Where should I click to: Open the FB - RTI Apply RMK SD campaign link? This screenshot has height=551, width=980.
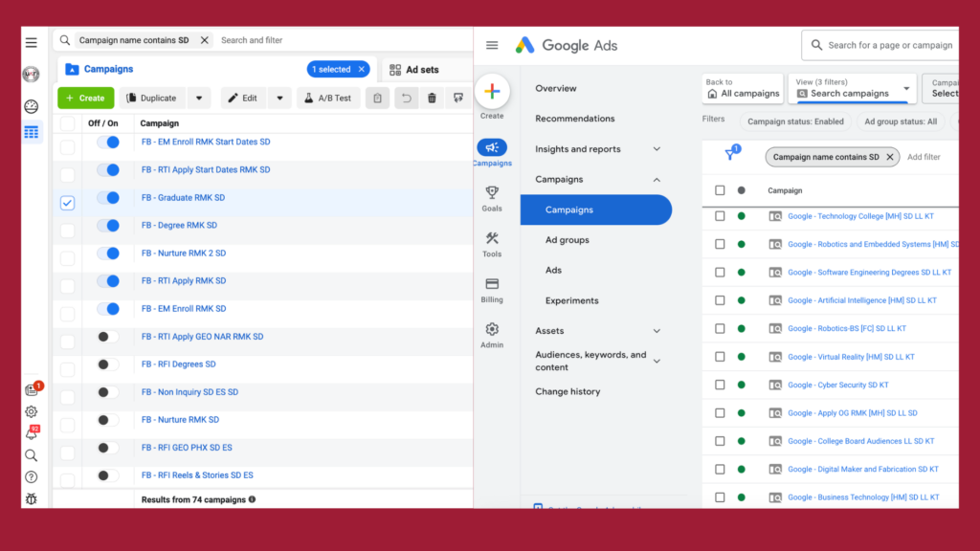184,280
